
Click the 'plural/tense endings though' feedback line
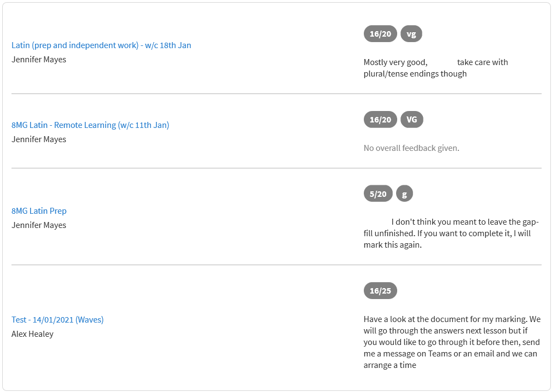pyautogui.click(x=415, y=74)
